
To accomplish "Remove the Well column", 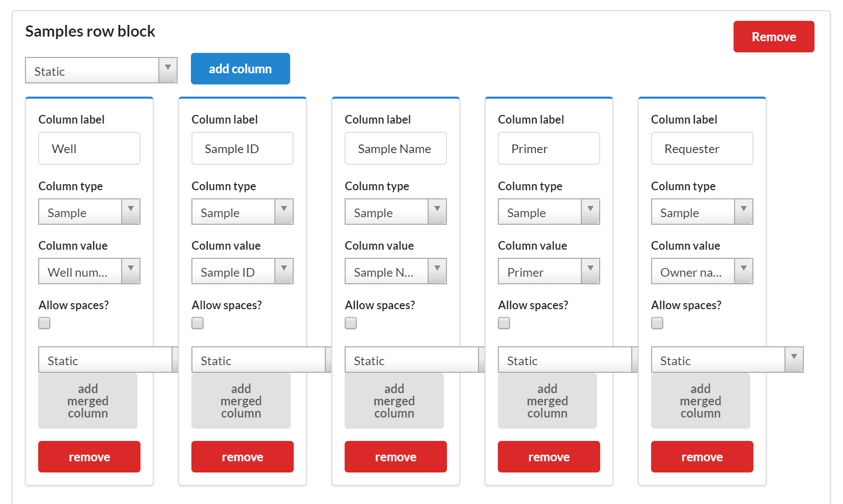I will click(x=89, y=457).
